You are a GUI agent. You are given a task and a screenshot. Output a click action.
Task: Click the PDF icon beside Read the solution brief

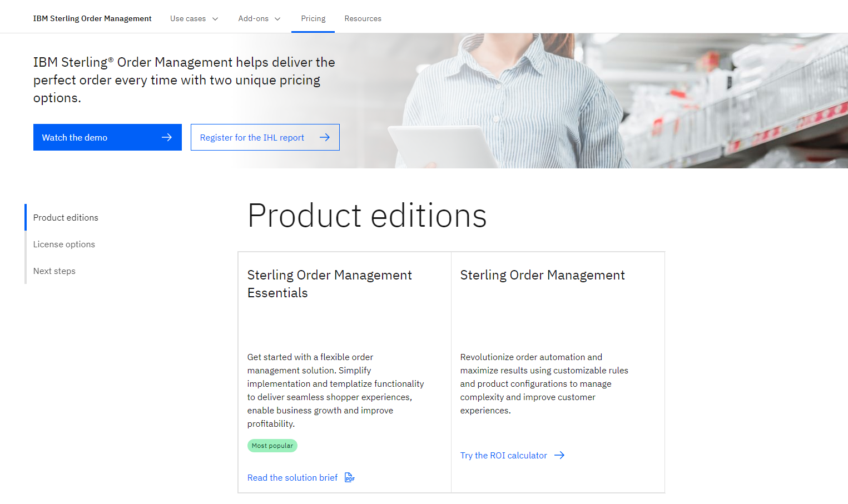[x=349, y=477]
